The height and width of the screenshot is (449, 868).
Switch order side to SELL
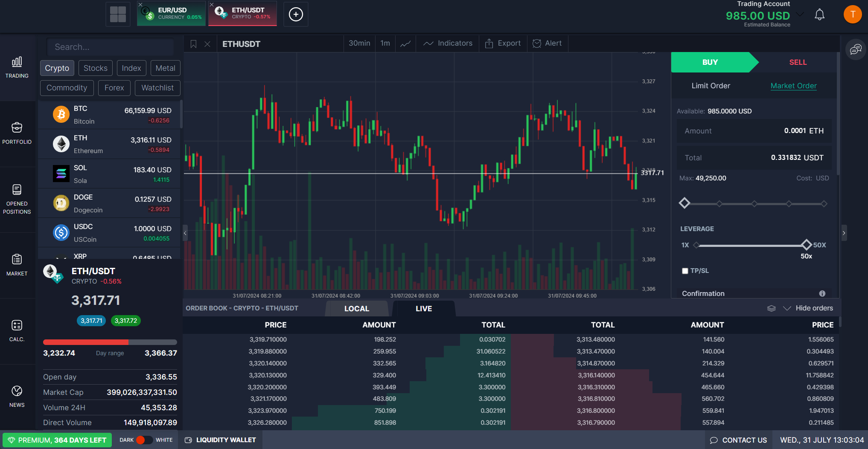tap(797, 62)
